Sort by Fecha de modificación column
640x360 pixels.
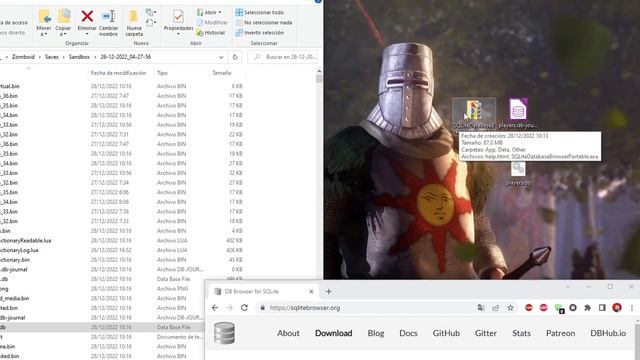[x=118, y=73]
